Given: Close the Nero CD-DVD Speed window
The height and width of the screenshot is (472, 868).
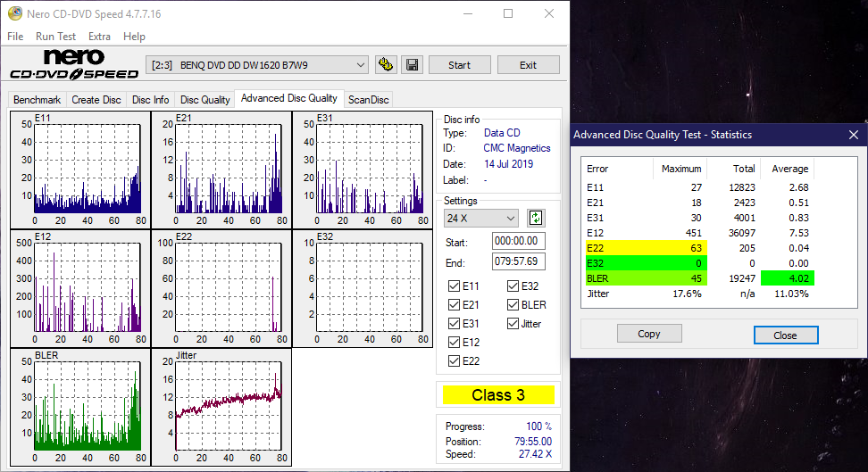Looking at the screenshot, I should pyautogui.click(x=548, y=14).
